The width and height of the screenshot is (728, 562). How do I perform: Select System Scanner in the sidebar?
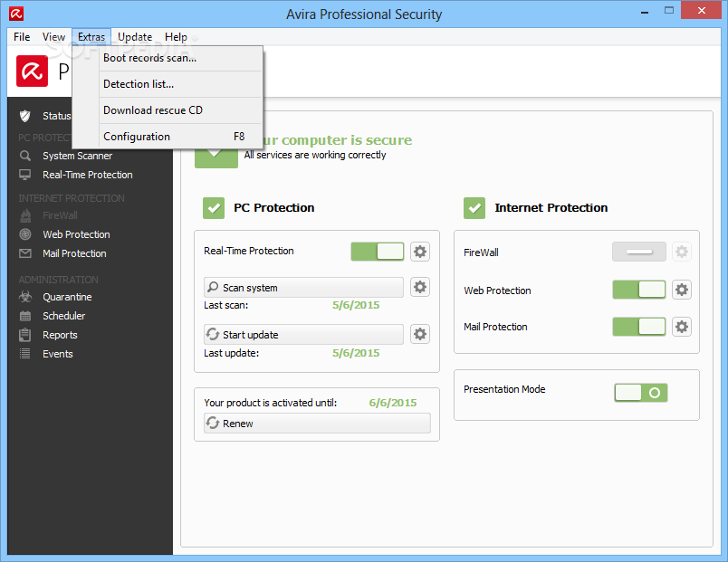(78, 156)
